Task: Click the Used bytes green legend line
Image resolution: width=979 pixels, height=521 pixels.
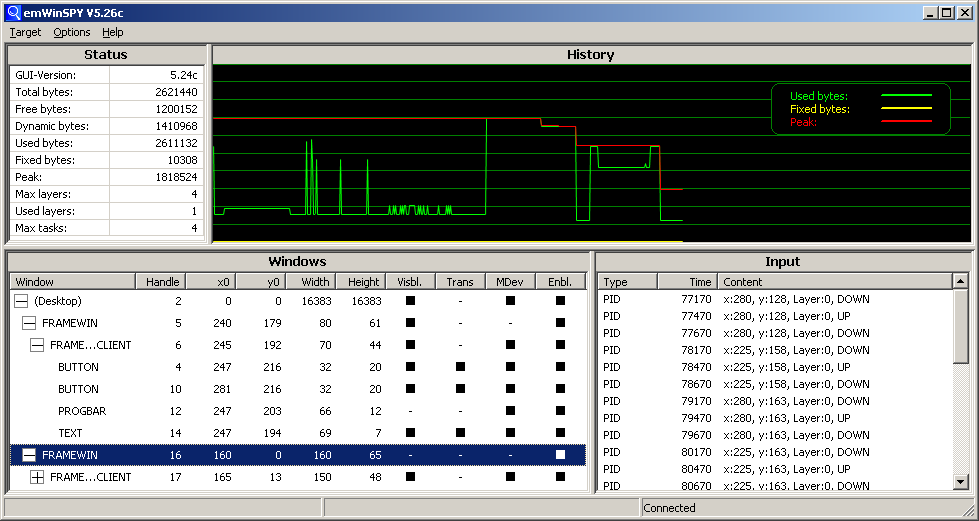Action: tap(906, 96)
